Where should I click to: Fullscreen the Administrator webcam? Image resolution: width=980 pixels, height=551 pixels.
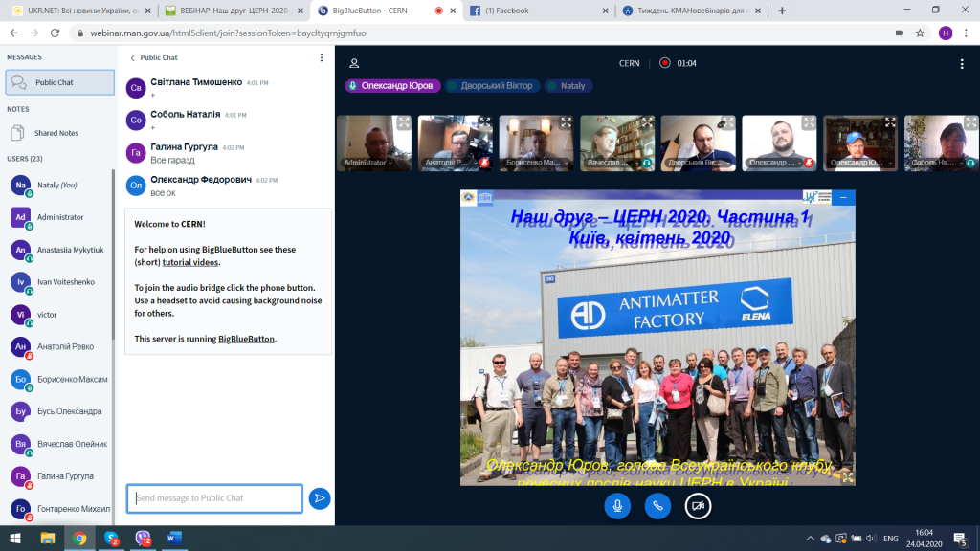404,123
